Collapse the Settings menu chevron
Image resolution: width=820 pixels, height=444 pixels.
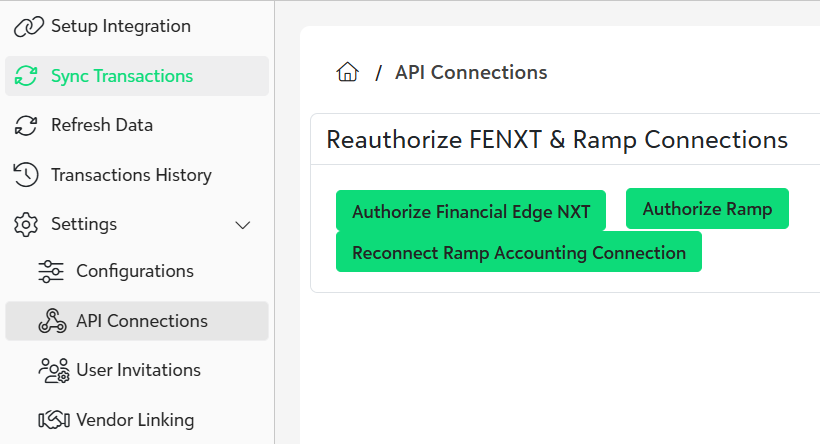coord(243,225)
